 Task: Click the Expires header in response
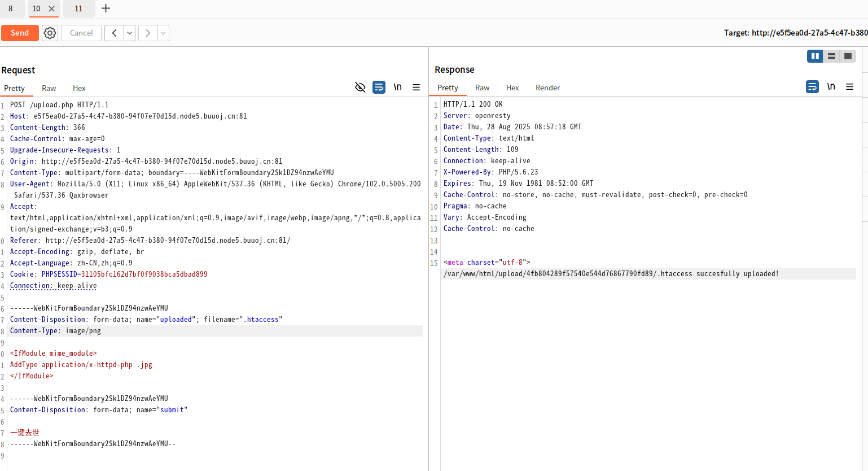(x=518, y=184)
